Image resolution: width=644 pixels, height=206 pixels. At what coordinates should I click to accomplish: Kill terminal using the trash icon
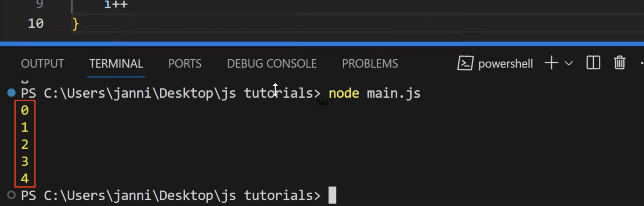point(619,63)
